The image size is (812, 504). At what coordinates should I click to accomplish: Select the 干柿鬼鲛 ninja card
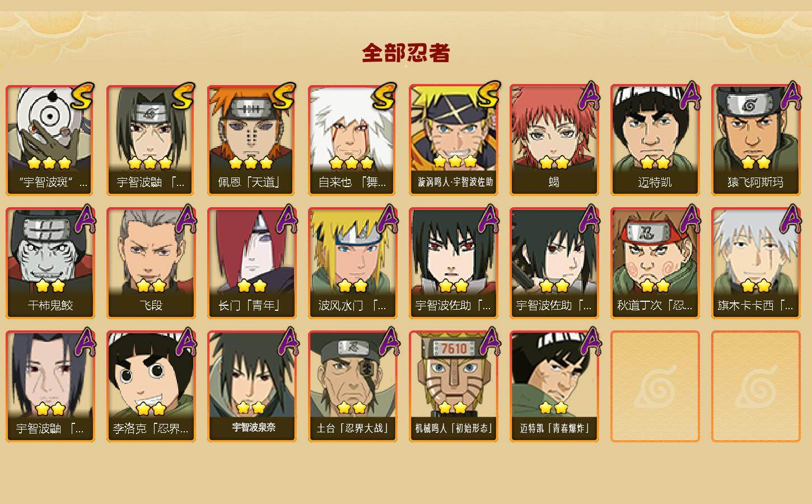50,263
